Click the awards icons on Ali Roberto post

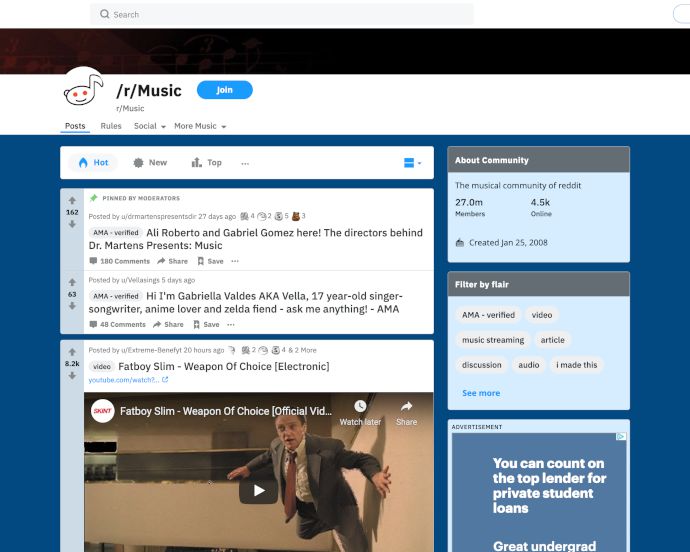[273, 216]
